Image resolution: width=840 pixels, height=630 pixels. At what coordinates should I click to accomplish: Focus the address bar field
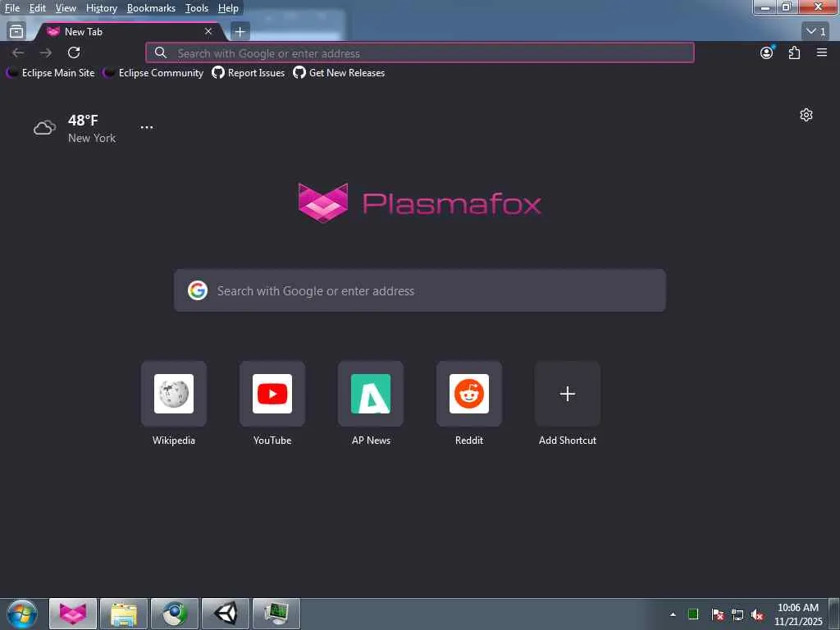pyautogui.click(x=420, y=53)
